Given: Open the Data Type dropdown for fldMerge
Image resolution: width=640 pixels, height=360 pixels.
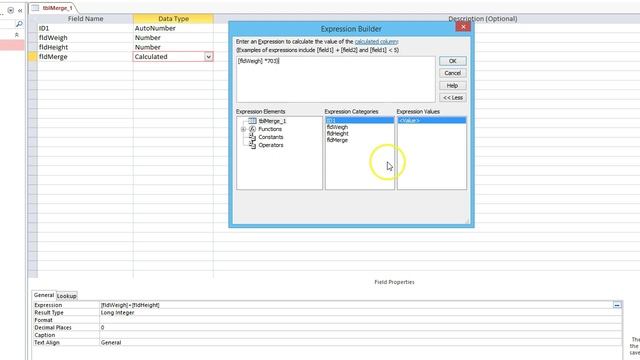Looking at the screenshot, I should click(x=208, y=57).
